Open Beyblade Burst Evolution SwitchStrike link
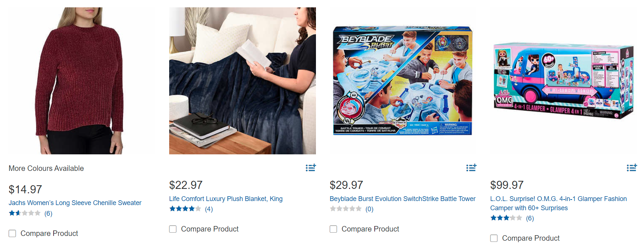This screenshot has width=644, height=251. pyautogui.click(x=403, y=199)
